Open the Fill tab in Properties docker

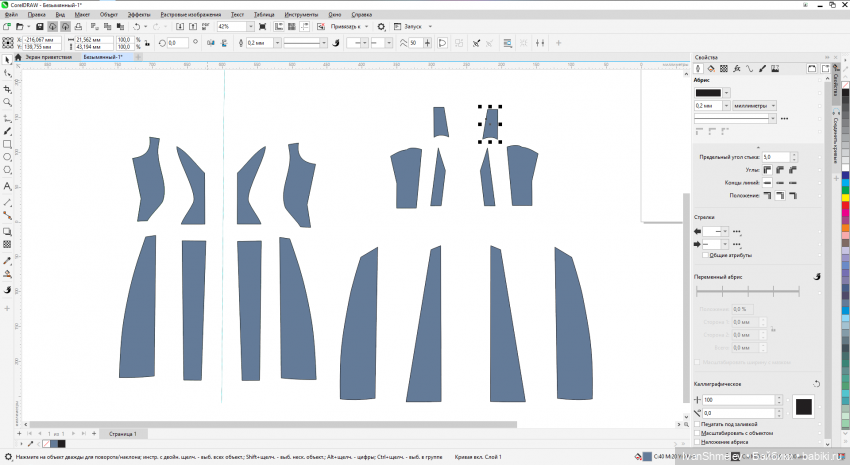[711, 69]
